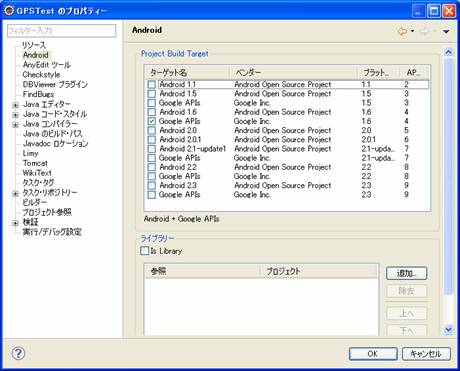Click the API level column header
Viewport: 460px width, 371px height.
pyautogui.click(x=413, y=73)
